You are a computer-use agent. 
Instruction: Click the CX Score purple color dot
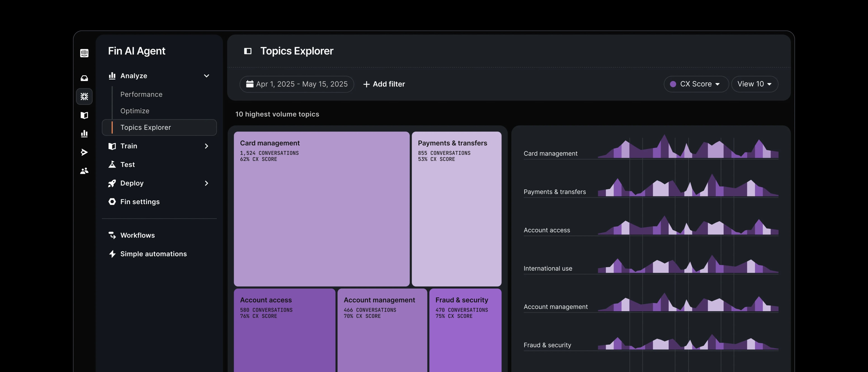pos(672,84)
